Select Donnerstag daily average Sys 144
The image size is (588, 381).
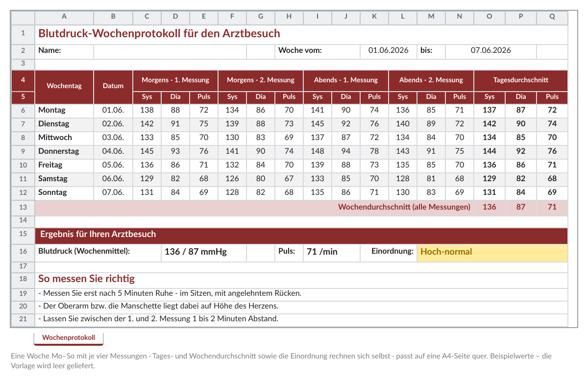tap(490, 151)
